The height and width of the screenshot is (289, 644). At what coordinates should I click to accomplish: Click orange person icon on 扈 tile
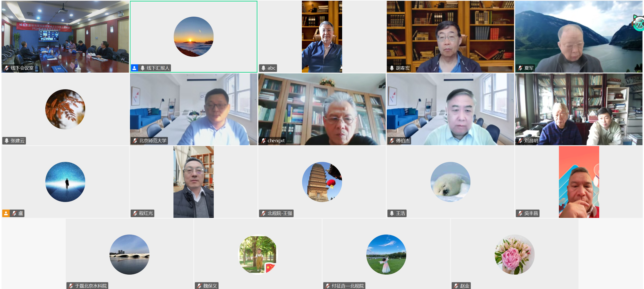click(6, 213)
